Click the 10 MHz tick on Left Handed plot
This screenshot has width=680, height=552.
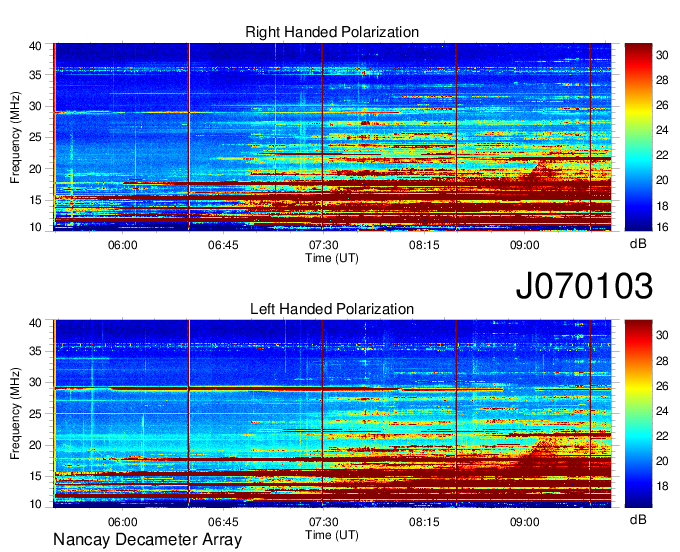tap(35, 504)
